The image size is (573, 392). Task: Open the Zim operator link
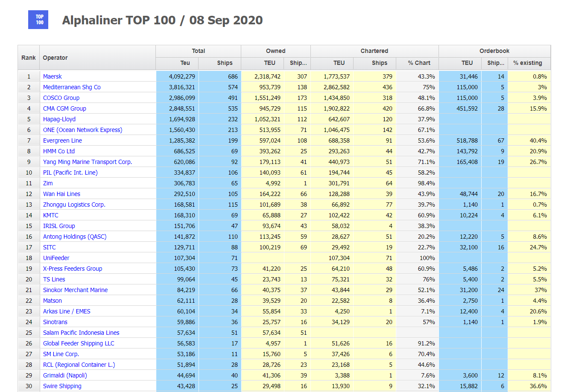pyautogui.click(x=48, y=183)
